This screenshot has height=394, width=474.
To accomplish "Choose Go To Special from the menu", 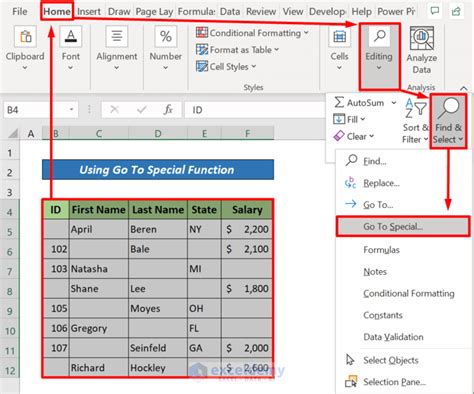I will tap(403, 226).
